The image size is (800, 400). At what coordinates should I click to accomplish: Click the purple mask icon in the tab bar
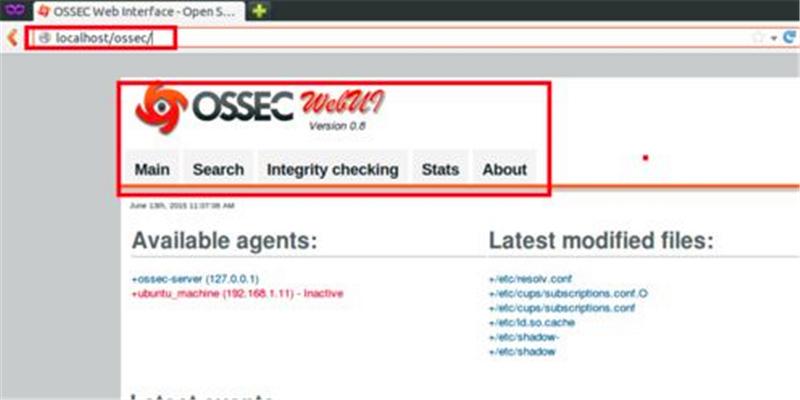[15, 10]
